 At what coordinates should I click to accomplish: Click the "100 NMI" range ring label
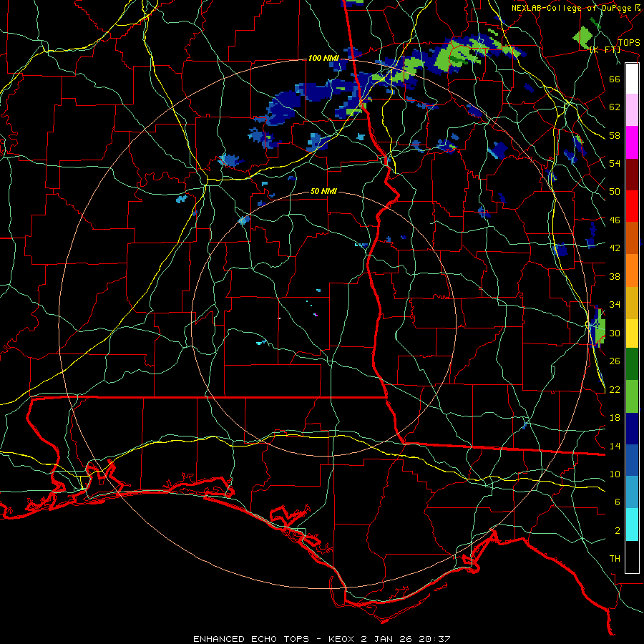[x=323, y=59]
